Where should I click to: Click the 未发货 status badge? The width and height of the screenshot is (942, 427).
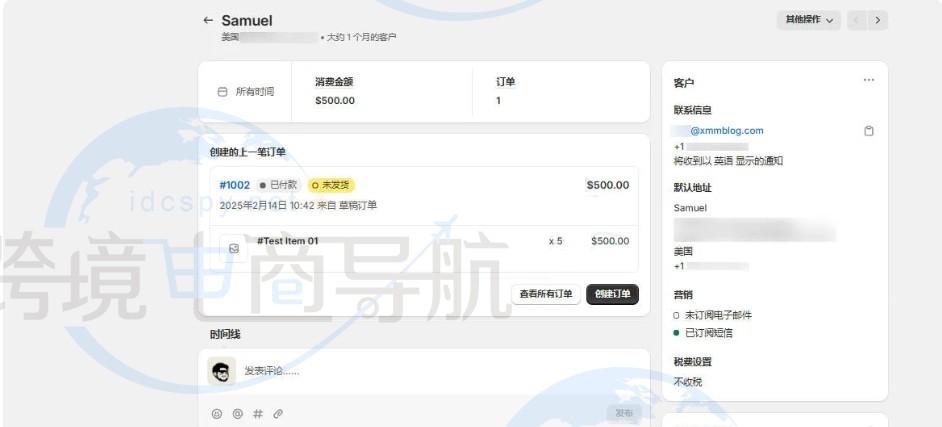point(331,185)
